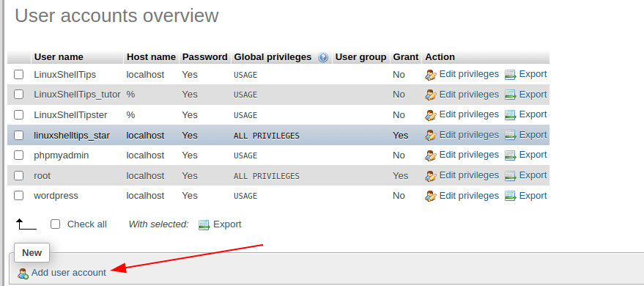Click the user name LinuxShellTips_tutor
This screenshot has height=286, width=644.
77,95
